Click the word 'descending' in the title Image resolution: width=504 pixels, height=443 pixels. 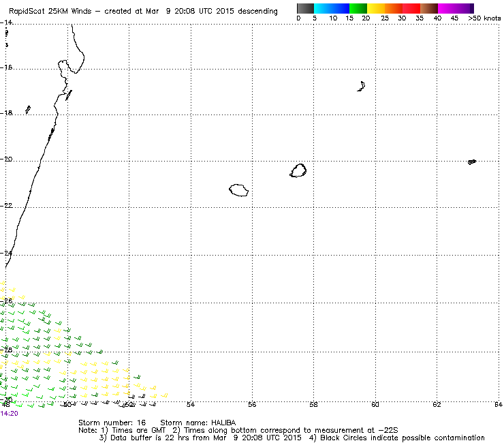[257, 12]
